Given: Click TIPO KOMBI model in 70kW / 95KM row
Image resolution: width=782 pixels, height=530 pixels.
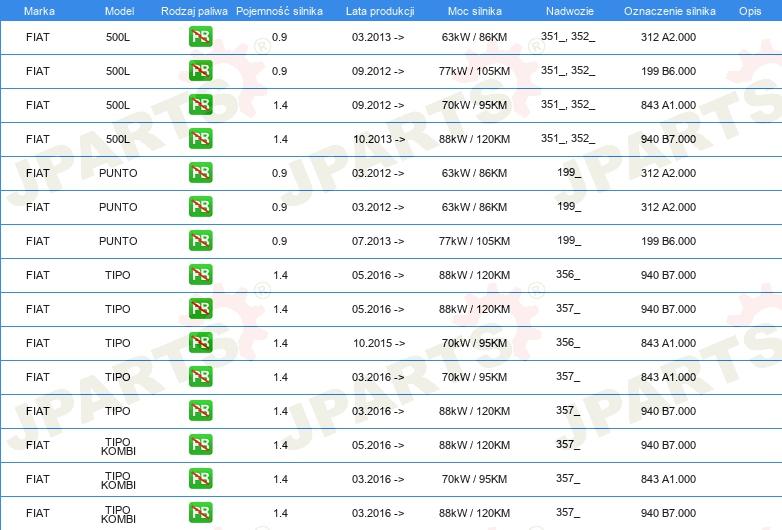Looking at the screenshot, I should coord(118,480).
